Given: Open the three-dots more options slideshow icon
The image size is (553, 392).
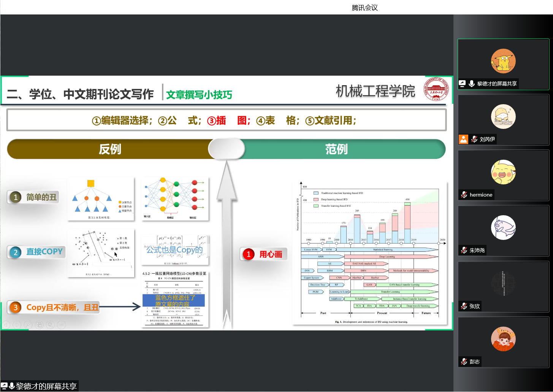Looking at the screenshot, I should tap(61, 325).
